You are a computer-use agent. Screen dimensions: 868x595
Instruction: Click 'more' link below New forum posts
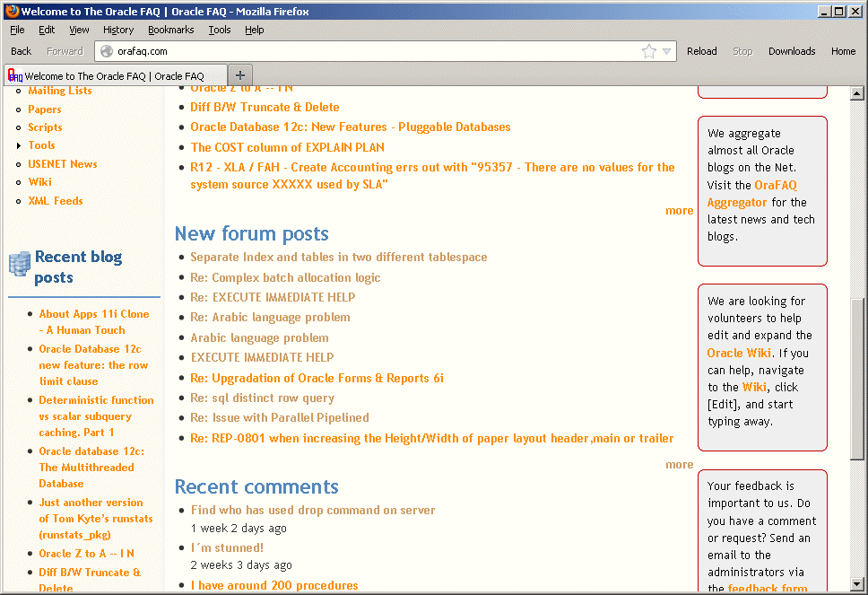click(x=679, y=464)
